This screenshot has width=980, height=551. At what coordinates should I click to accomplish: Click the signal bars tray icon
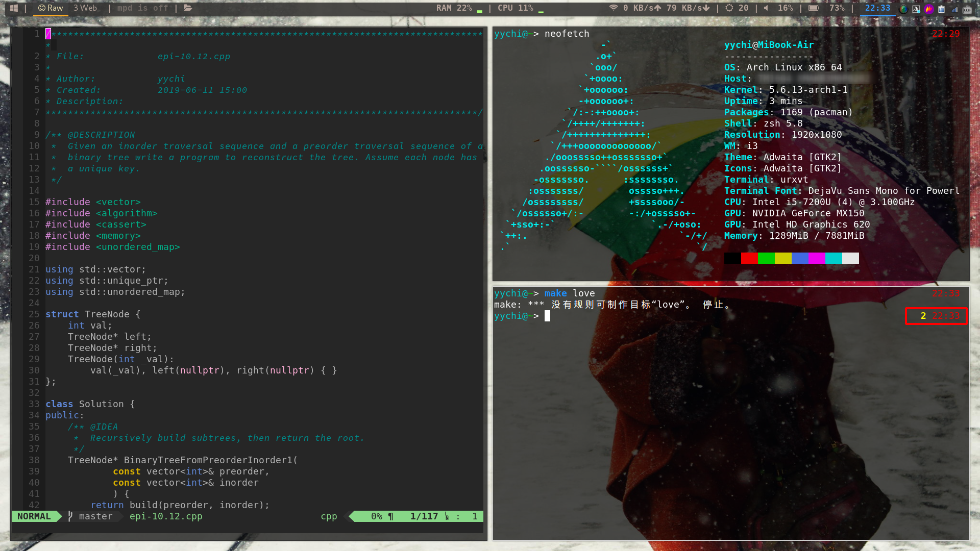point(954,9)
